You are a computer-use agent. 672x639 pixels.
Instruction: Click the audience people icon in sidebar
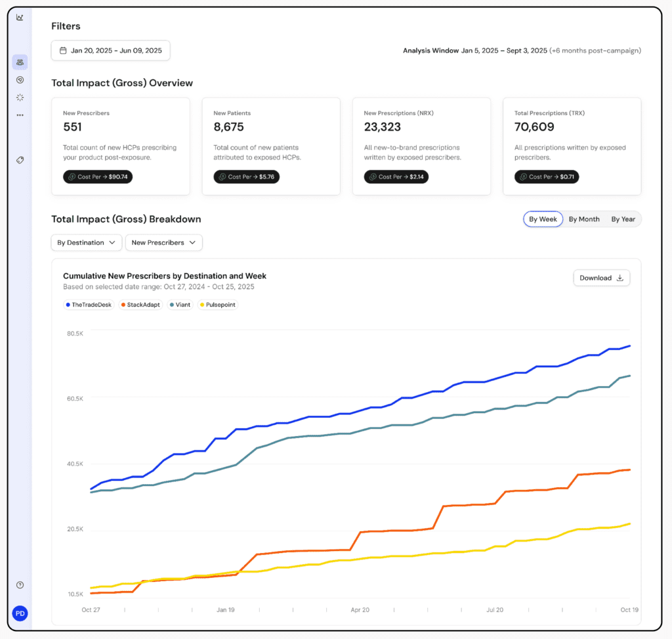20,62
